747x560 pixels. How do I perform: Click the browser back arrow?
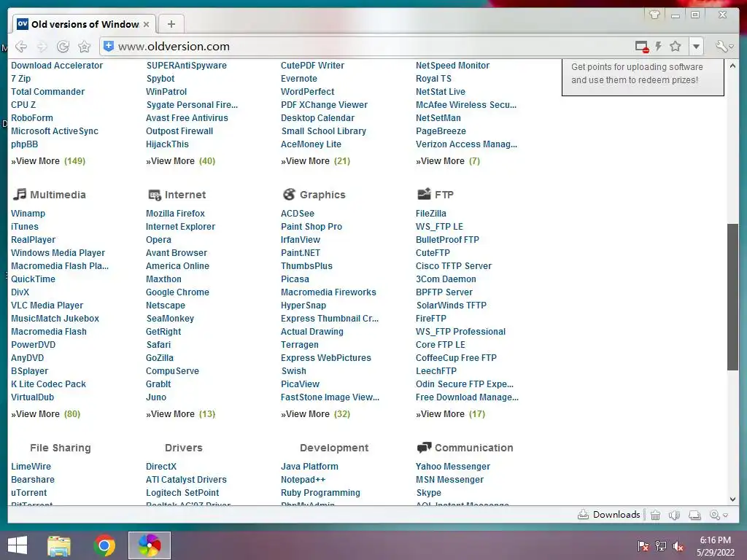tap(21, 47)
